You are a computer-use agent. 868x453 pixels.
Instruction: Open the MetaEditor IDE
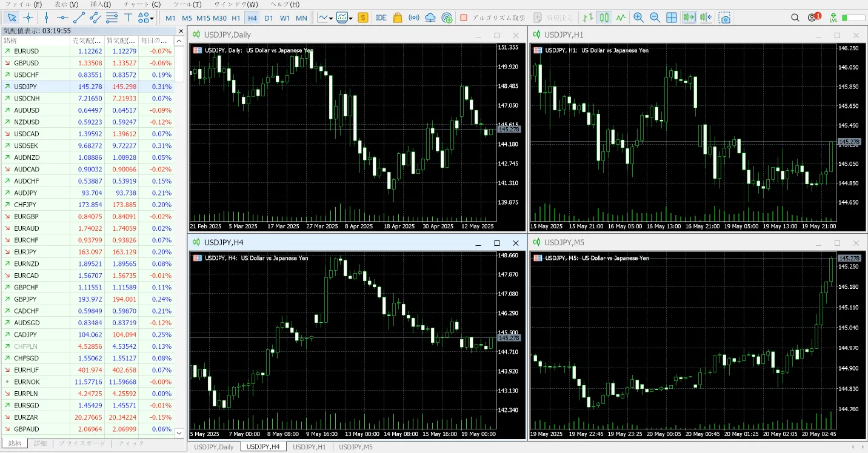pyautogui.click(x=381, y=18)
